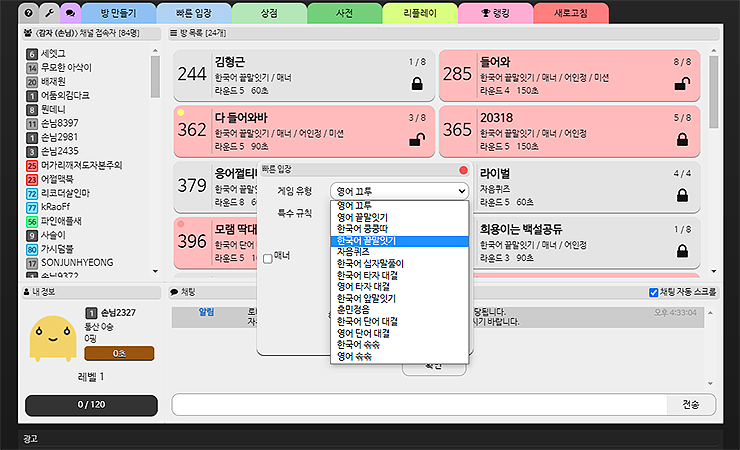Viewport: 740px width, 450px height.
Task: Select 한국어 타자 대결 option
Action: click(x=399, y=275)
